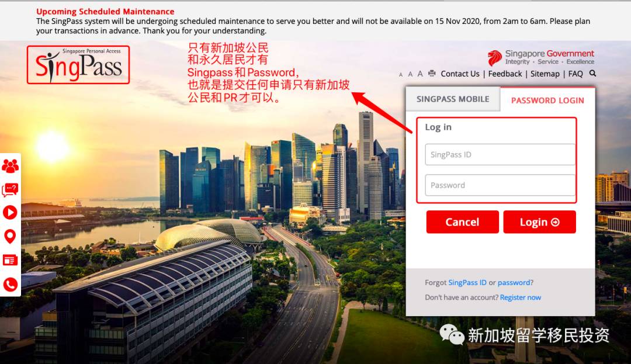Open the chat help question icon
This screenshot has width=631, height=364.
pos(10,189)
